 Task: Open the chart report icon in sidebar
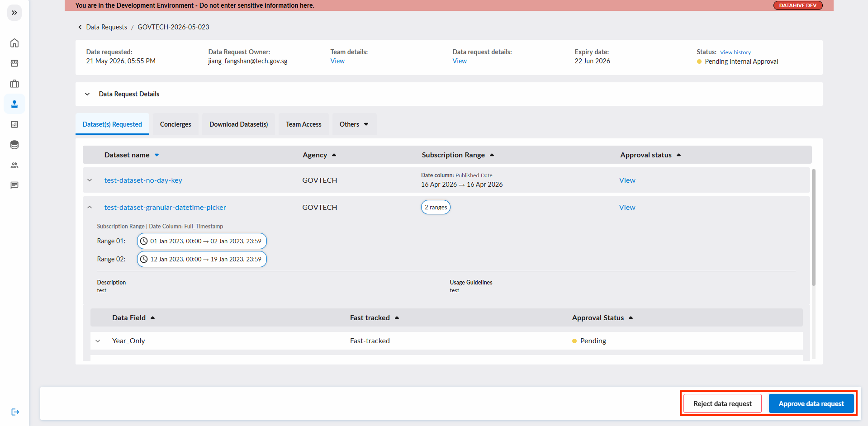pos(14,124)
